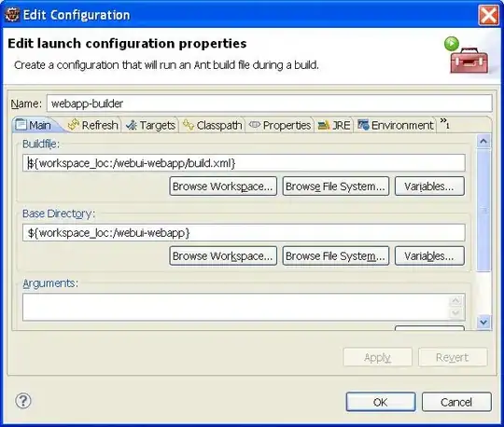Open the Properties tab
The height and width of the screenshot is (427, 504).
280,125
